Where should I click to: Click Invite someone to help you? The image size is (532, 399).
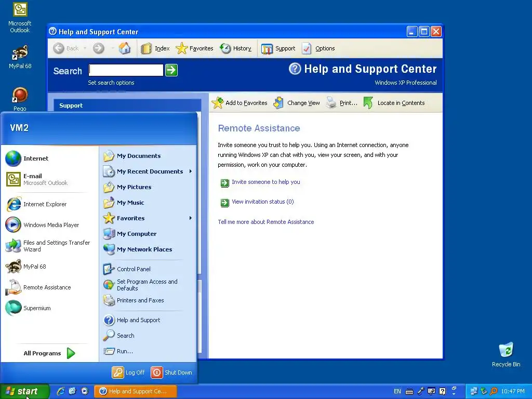coord(265,182)
